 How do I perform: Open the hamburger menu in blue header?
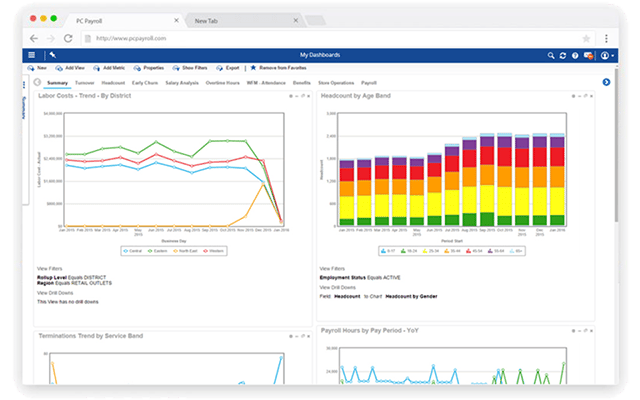[31, 55]
